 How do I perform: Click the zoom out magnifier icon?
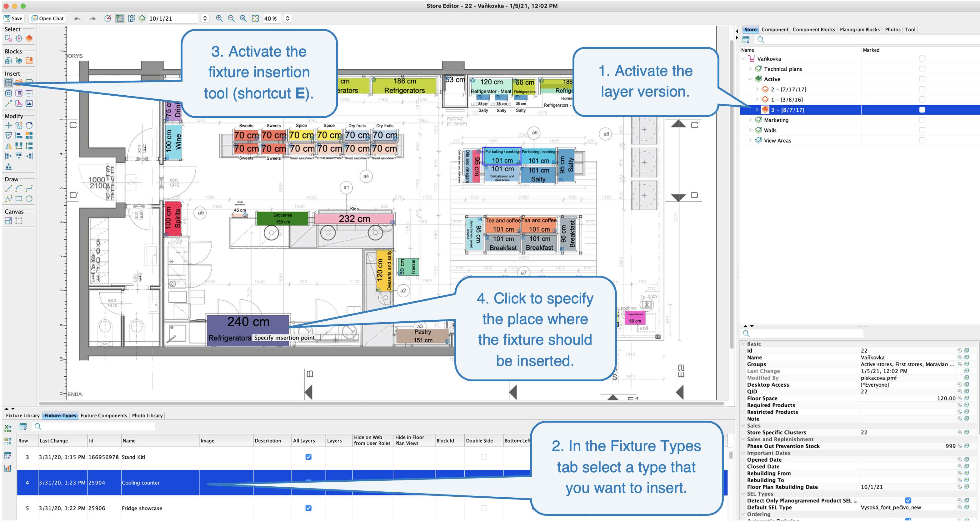231,18
